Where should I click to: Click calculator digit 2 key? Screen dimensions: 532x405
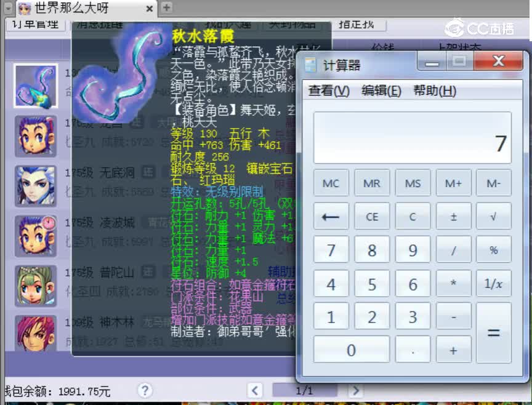coord(372,316)
